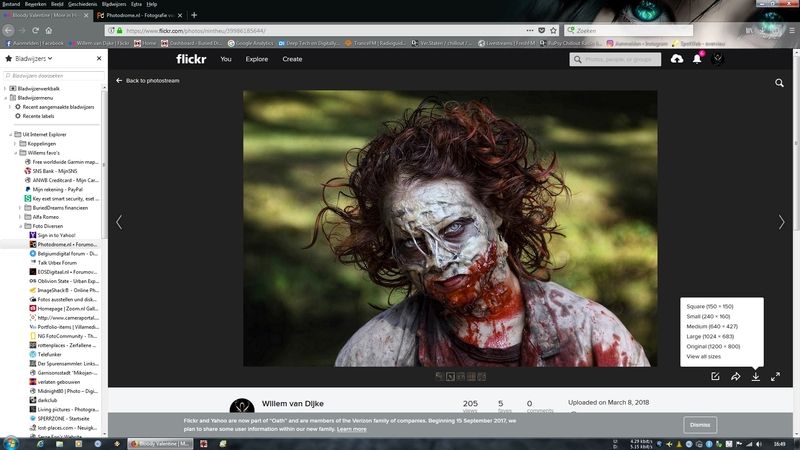800x450 pixels.
Task: Go to the previous photo with left chevron
Action: click(x=119, y=222)
